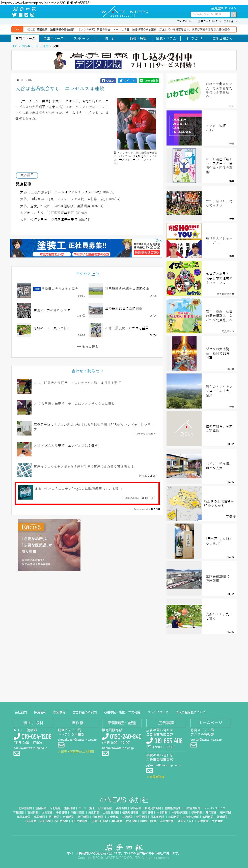Open the ラグビーW杯 2019 thumbnail
The width and height of the screenshot is (248, 868).
(184, 128)
